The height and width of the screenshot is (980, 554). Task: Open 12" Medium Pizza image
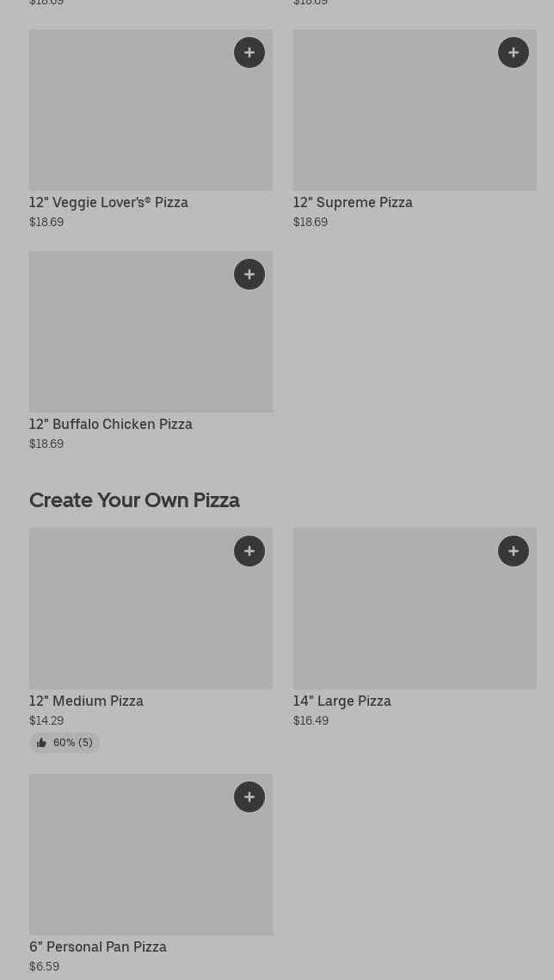(151, 619)
